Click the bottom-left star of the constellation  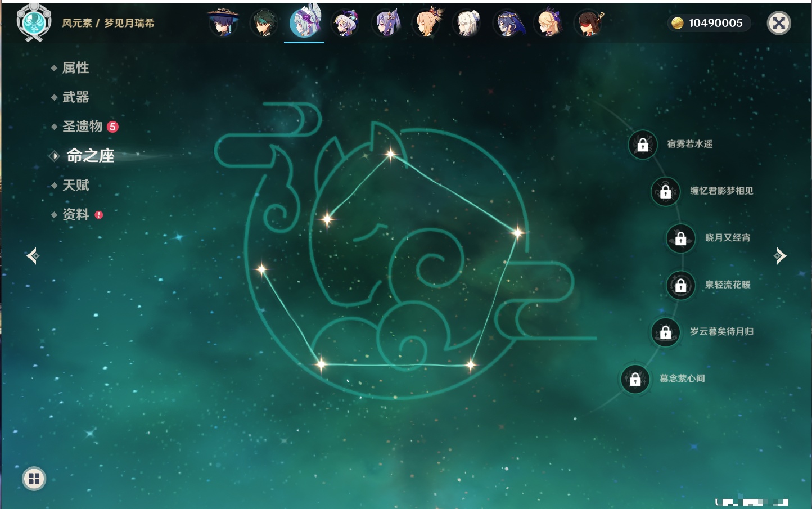[x=321, y=364]
